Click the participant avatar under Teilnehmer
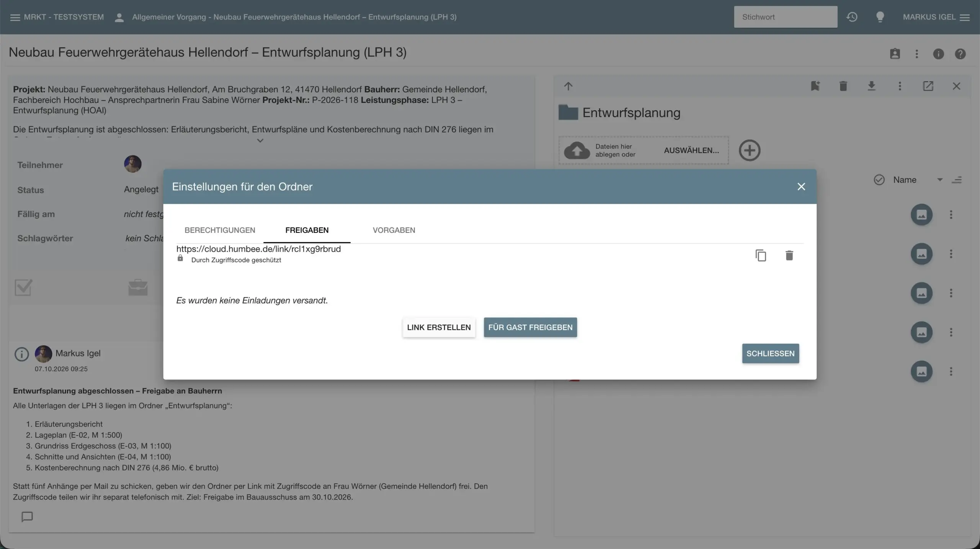Image resolution: width=980 pixels, height=549 pixels. coord(132,164)
